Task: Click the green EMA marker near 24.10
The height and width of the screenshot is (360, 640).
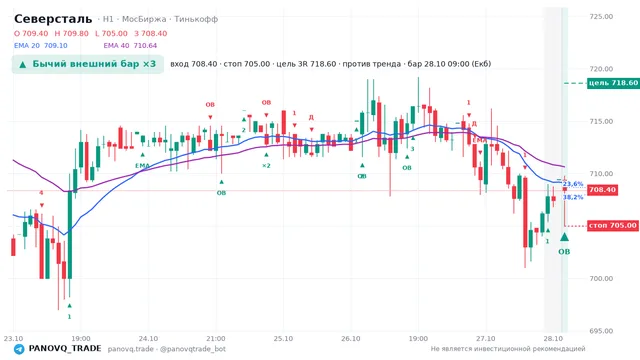Action: coord(142,166)
